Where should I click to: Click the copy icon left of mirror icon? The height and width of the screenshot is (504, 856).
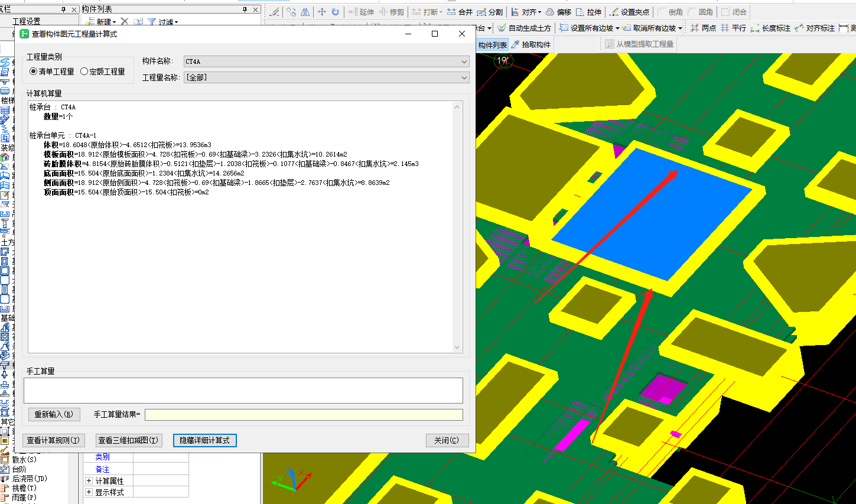291,12
